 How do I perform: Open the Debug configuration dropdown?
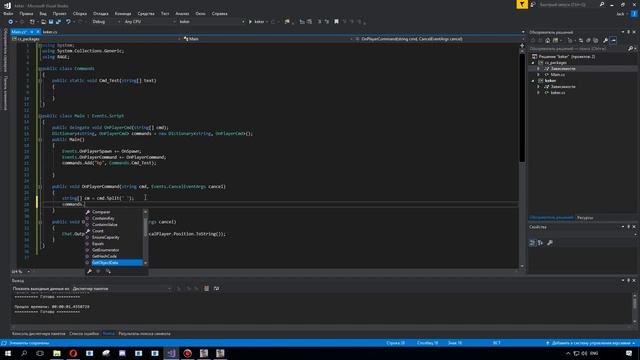pyautogui.click(x=105, y=22)
